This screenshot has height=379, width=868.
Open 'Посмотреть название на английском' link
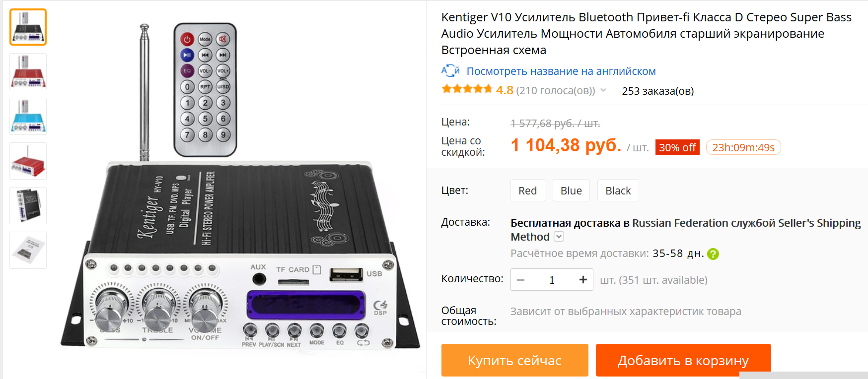click(561, 71)
